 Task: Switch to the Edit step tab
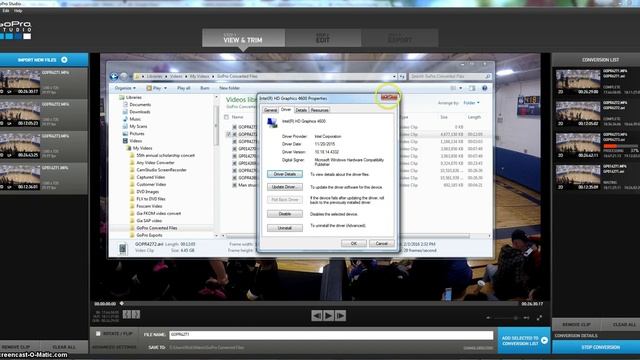(323, 38)
